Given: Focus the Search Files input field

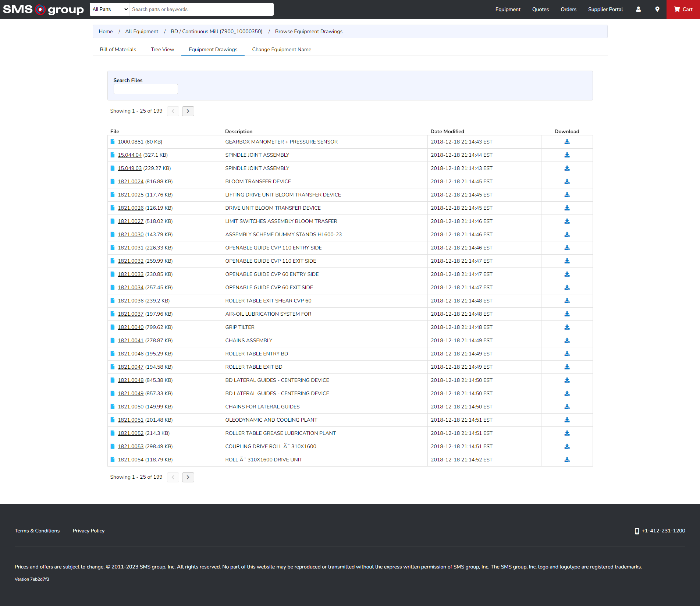Looking at the screenshot, I should 146,89.
